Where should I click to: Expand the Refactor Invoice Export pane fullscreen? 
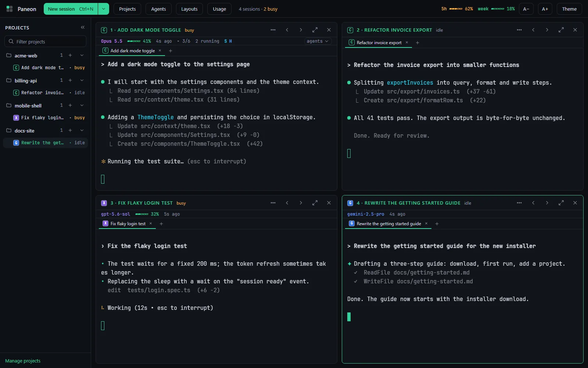(x=561, y=30)
